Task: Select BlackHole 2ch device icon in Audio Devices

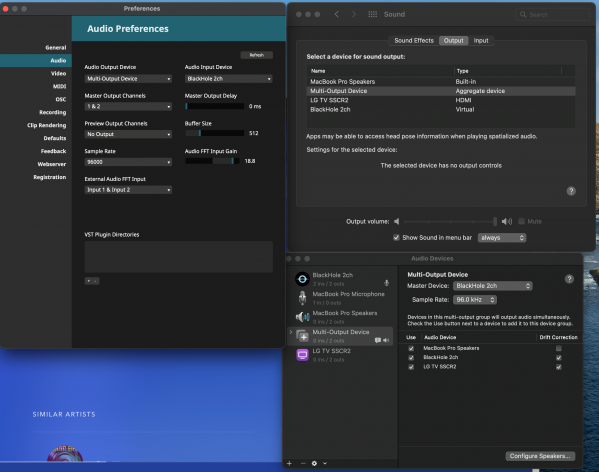Action: [x=302, y=279]
